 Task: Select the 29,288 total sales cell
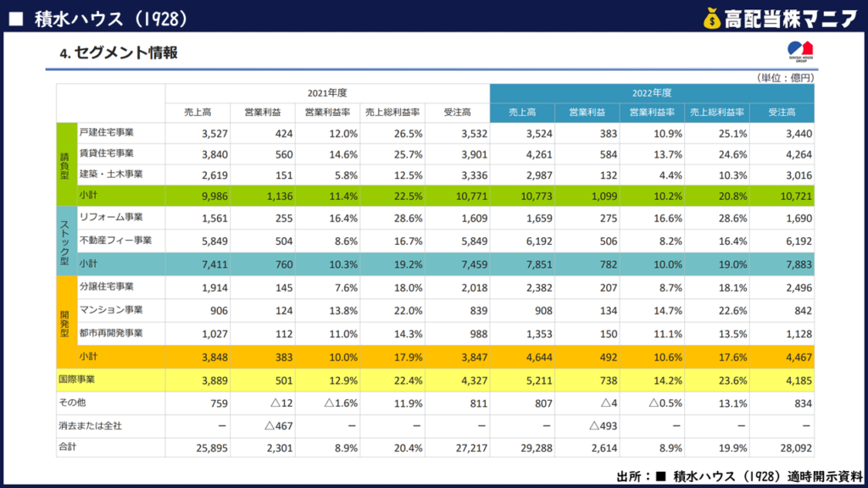(x=537, y=449)
